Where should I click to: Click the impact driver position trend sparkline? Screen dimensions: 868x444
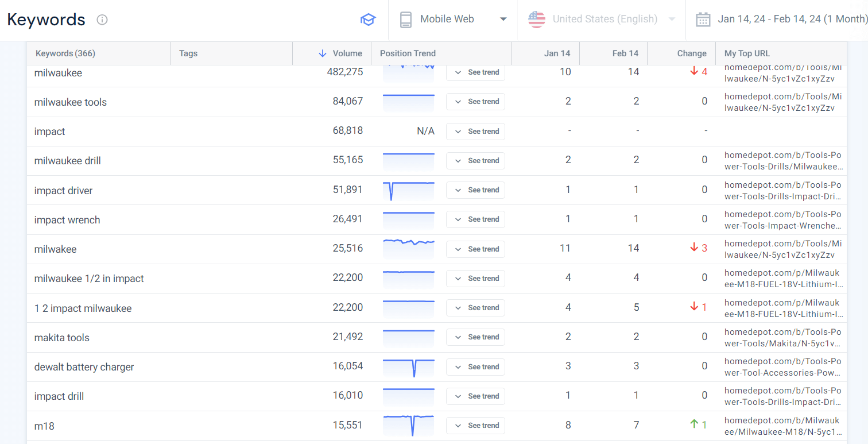point(409,191)
